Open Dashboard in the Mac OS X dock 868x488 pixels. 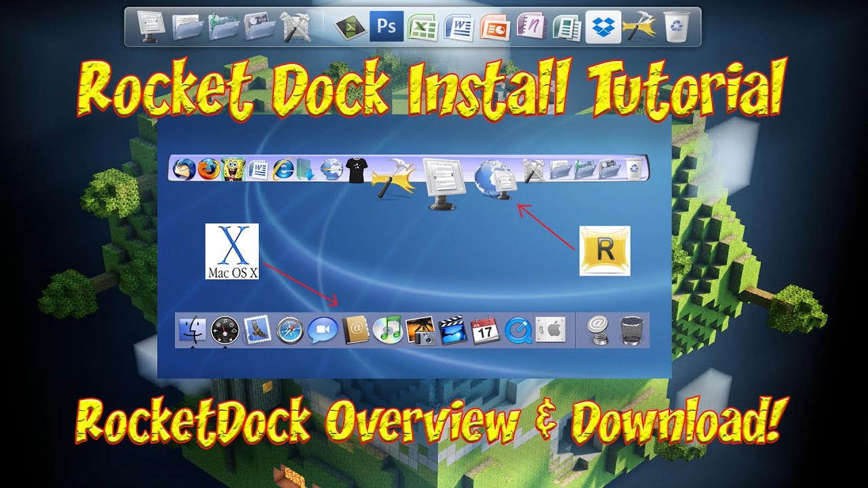(x=225, y=331)
